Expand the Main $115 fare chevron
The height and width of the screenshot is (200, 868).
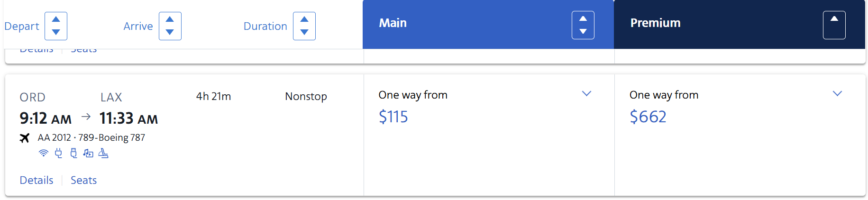tap(586, 94)
